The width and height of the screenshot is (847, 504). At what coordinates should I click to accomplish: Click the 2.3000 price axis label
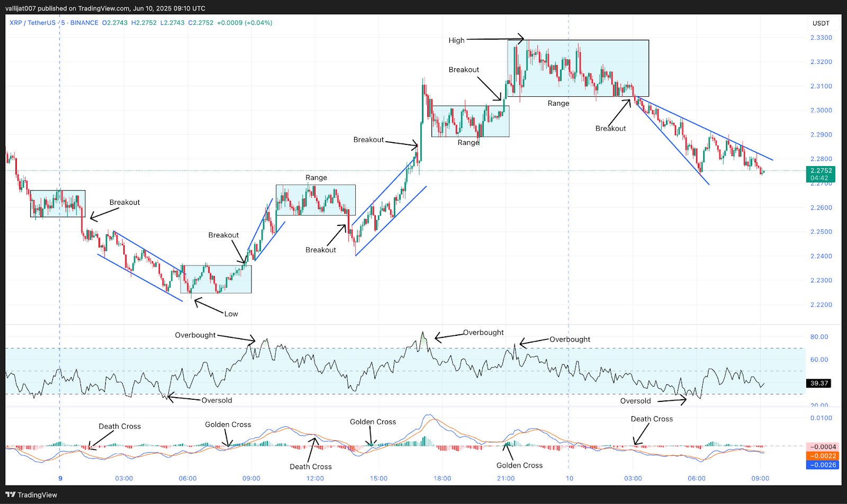[x=821, y=111]
